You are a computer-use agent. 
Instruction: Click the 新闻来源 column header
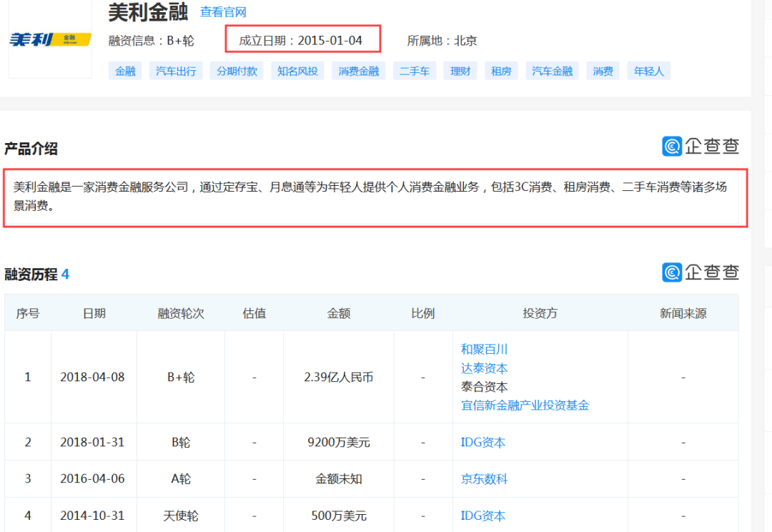point(683,313)
